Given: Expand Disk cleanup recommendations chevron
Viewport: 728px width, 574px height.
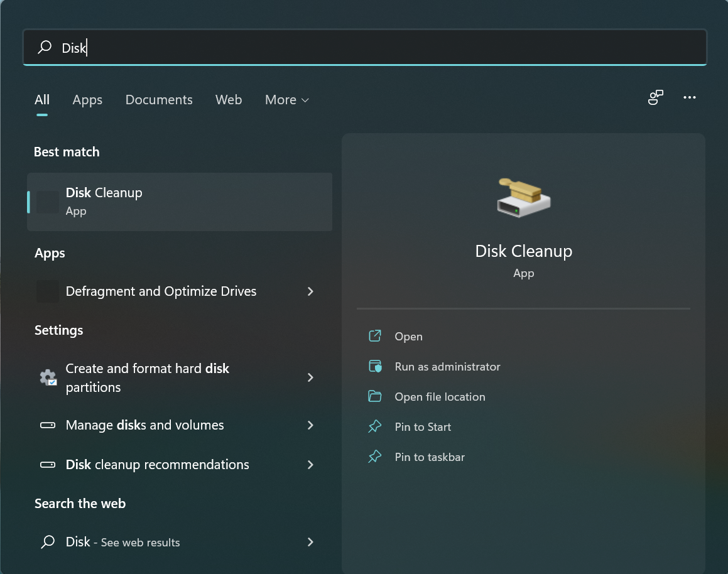Looking at the screenshot, I should tap(310, 465).
